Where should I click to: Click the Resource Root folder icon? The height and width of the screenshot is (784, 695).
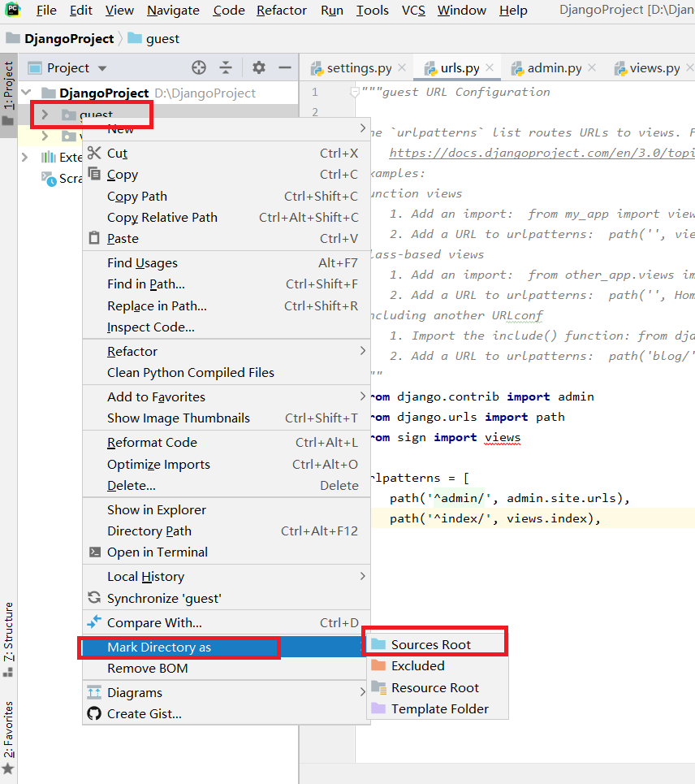[378, 687]
